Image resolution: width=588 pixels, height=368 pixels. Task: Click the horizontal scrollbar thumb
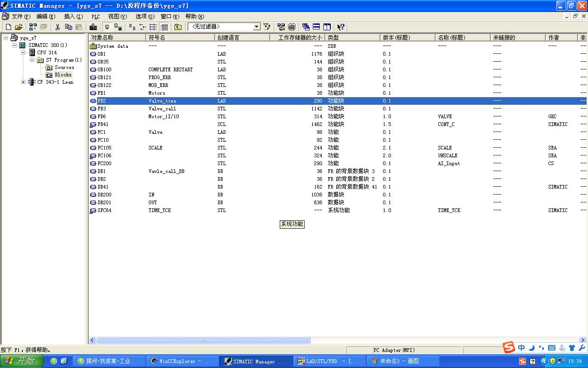204,340
